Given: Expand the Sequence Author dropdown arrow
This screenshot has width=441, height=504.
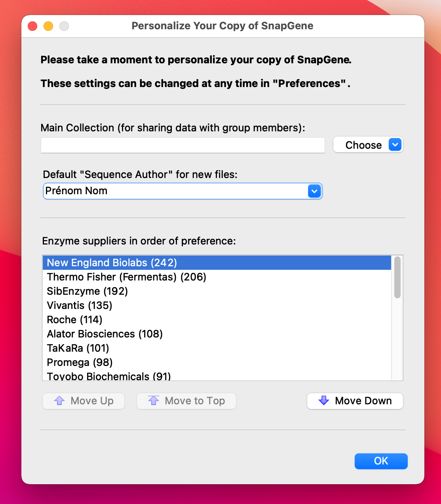Looking at the screenshot, I should tap(314, 191).
